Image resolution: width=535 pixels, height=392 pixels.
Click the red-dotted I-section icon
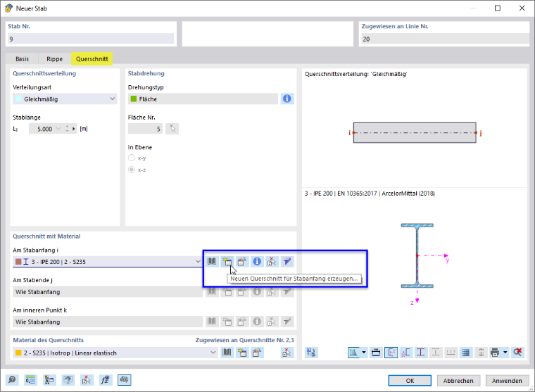coord(421,353)
